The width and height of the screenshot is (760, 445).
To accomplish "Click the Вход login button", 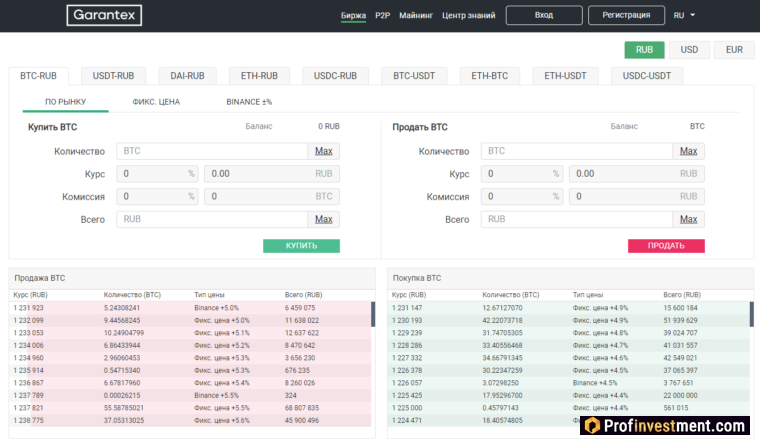I will pos(544,15).
